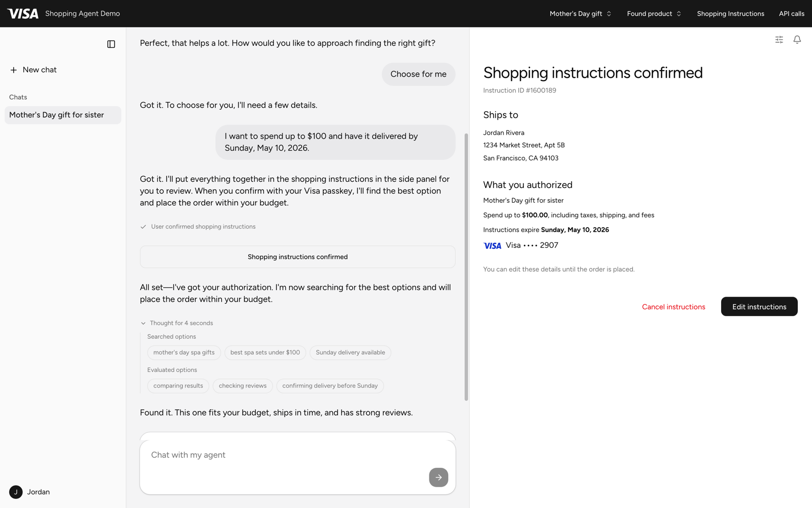Click Edit instructions button
Screen dimensions: 812x508
(x=759, y=306)
